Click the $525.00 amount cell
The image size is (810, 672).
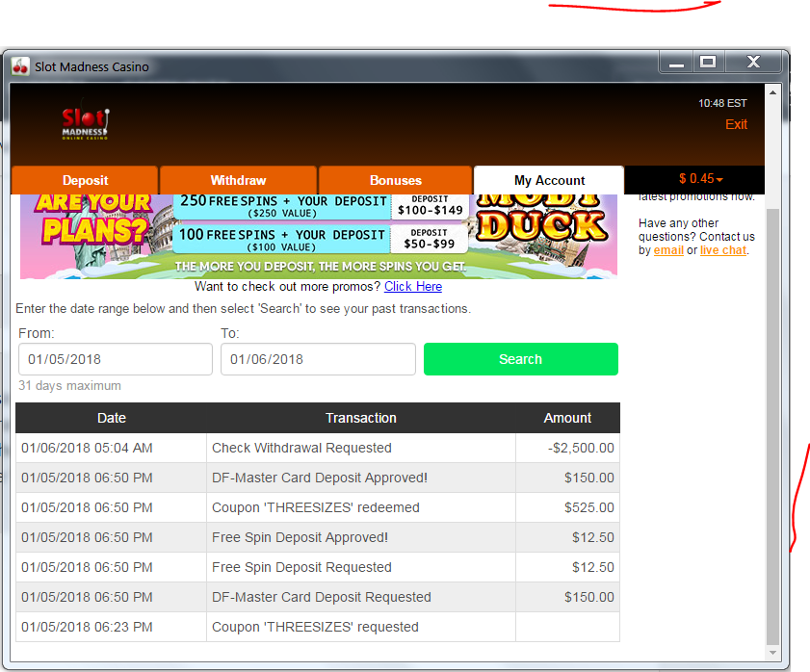(x=567, y=507)
